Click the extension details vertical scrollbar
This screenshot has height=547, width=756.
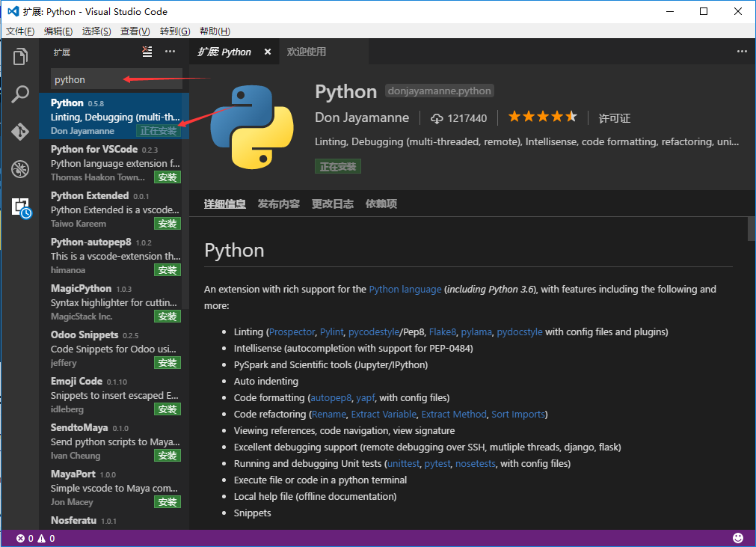click(751, 228)
